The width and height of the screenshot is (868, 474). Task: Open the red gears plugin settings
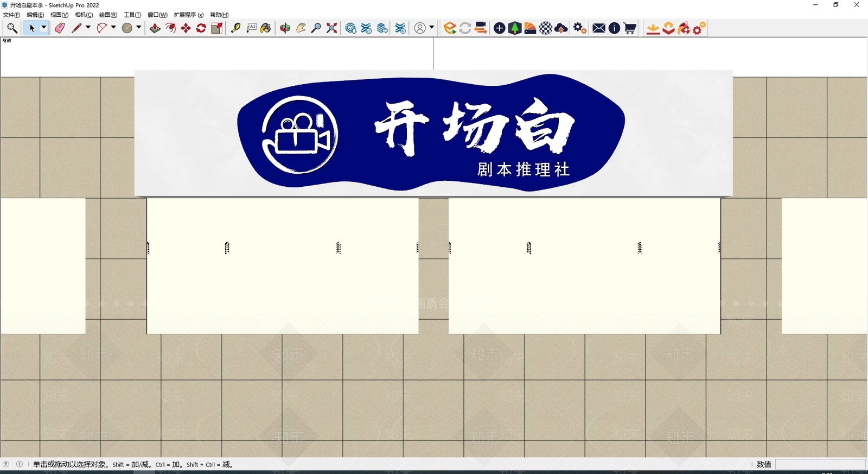pyautogui.click(x=700, y=28)
